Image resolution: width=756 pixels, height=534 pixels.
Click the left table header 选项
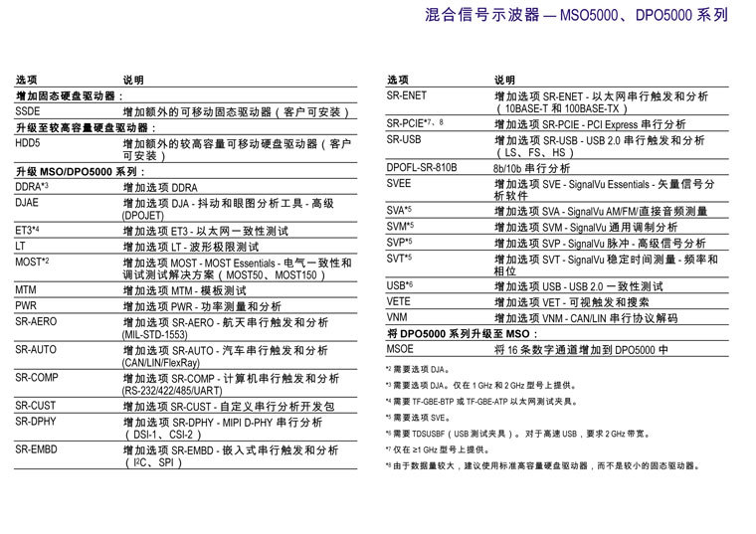[26, 80]
